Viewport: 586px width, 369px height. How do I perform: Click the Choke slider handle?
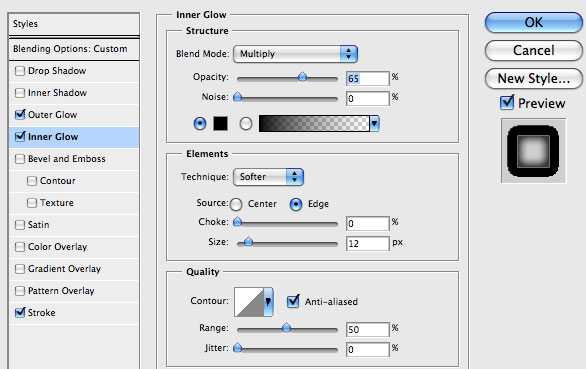[x=237, y=222]
